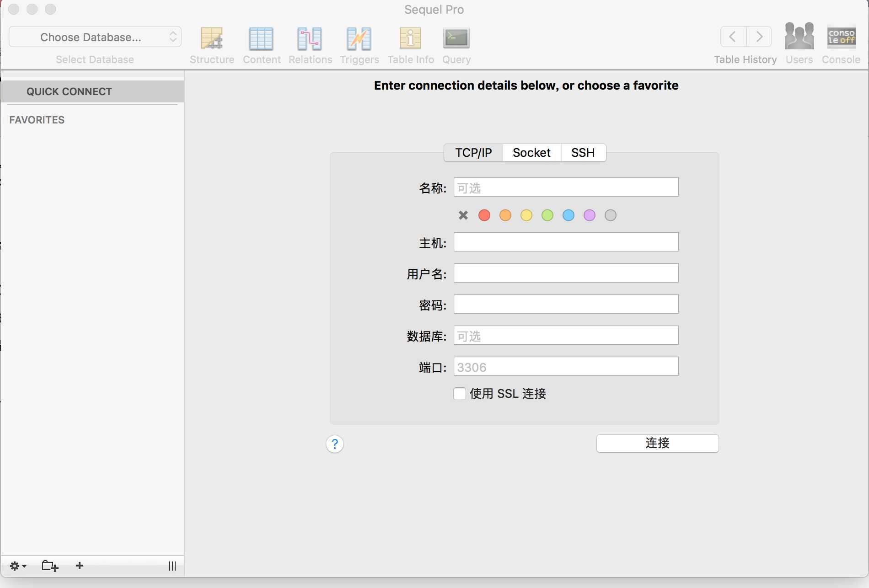Click the FAVORITES header
This screenshot has width=869, height=588.
click(x=37, y=120)
